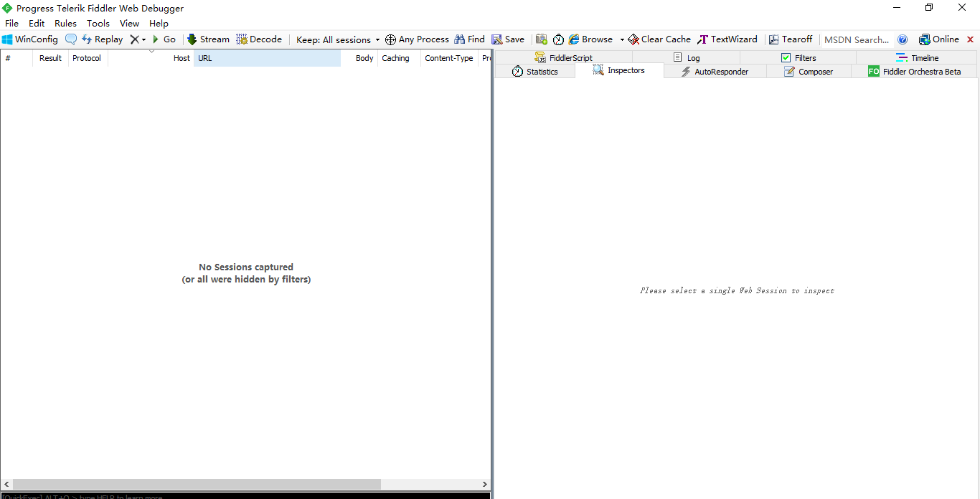Click the Fiddler app icon in title bar

pos(7,8)
